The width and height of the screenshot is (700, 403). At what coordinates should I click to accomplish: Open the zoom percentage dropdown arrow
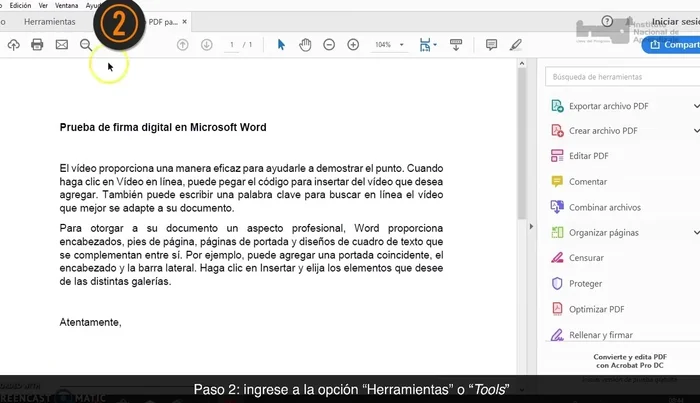point(401,45)
